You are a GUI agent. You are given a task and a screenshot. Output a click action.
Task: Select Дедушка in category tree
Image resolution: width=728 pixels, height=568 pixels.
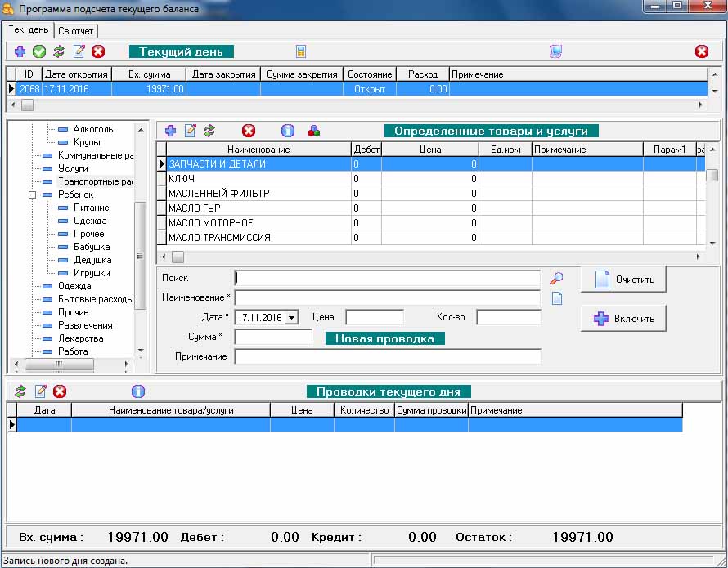point(92,260)
